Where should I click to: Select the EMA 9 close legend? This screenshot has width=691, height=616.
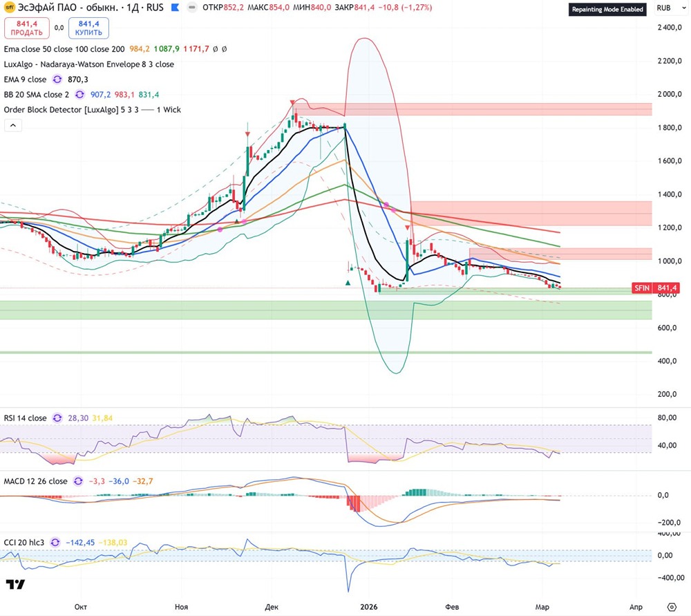pos(25,80)
